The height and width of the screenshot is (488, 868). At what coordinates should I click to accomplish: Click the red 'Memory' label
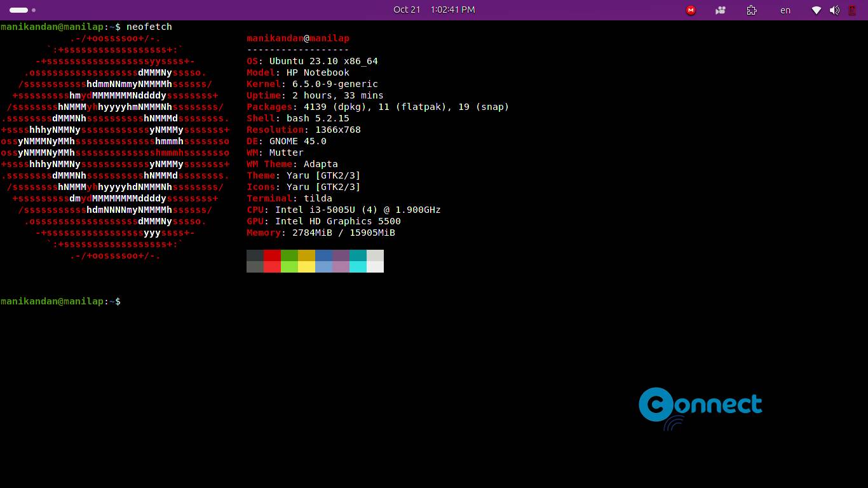264,233
